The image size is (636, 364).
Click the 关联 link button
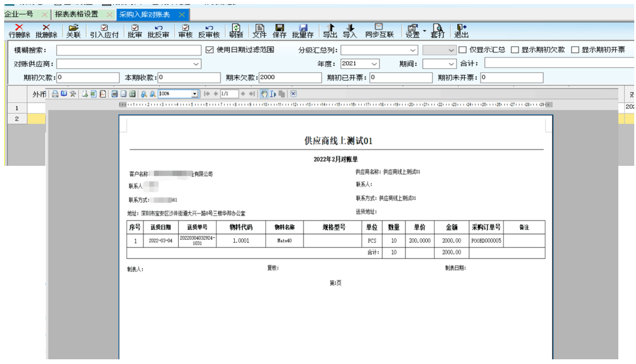click(x=73, y=31)
